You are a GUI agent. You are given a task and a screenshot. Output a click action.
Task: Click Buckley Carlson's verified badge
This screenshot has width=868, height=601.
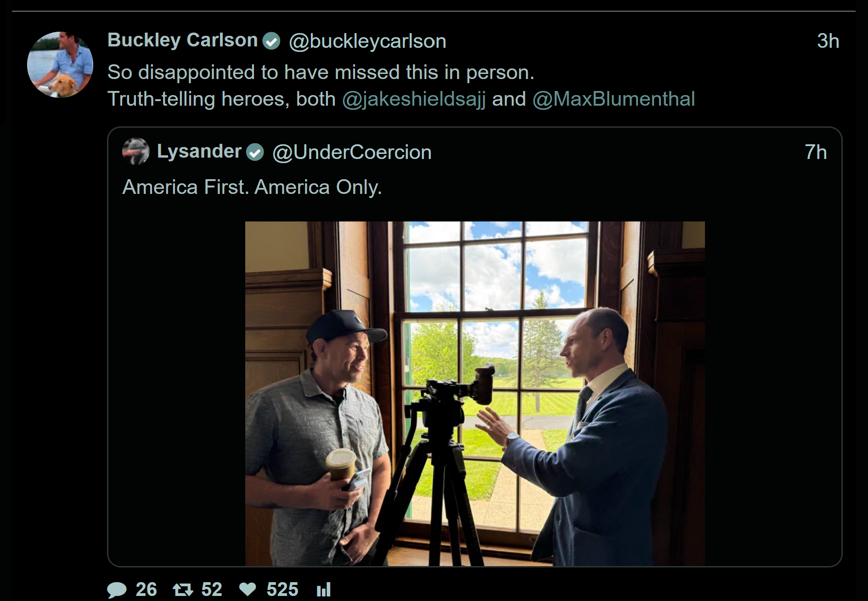pos(271,41)
